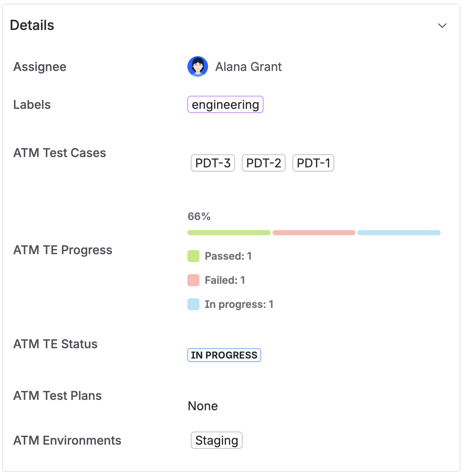Click the red failed progress segment
The height and width of the screenshot is (476, 463).
[x=314, y=232]
